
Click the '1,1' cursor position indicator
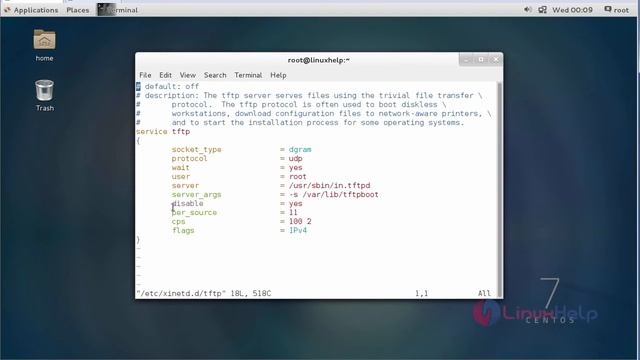point(421,293)
